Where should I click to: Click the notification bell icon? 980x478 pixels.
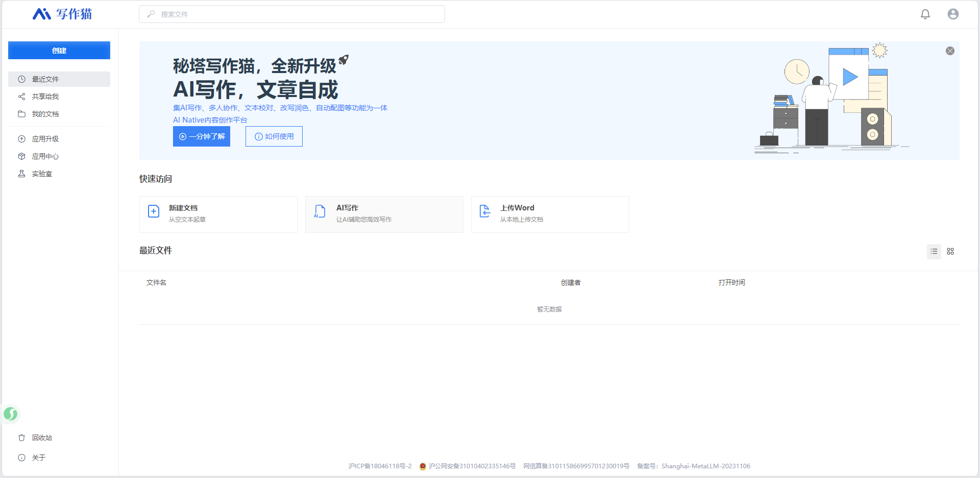pos(925,14)
